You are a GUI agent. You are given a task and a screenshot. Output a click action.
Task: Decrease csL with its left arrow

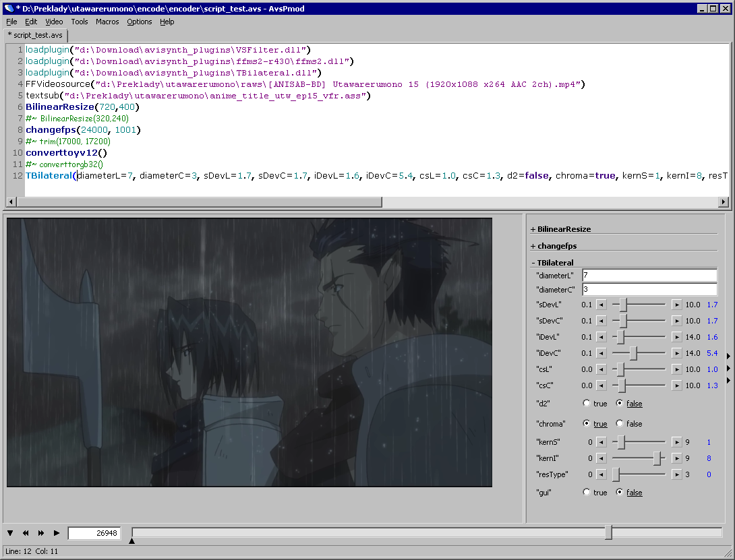(601, 369)
